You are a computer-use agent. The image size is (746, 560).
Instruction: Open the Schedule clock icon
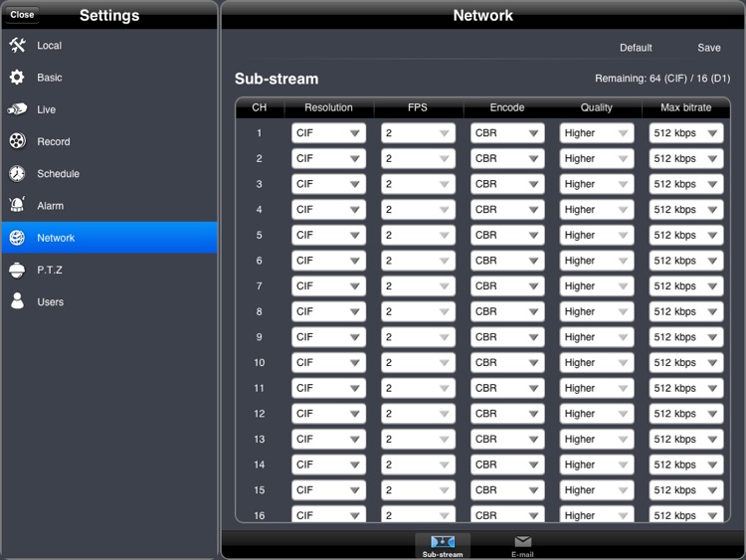17,173
